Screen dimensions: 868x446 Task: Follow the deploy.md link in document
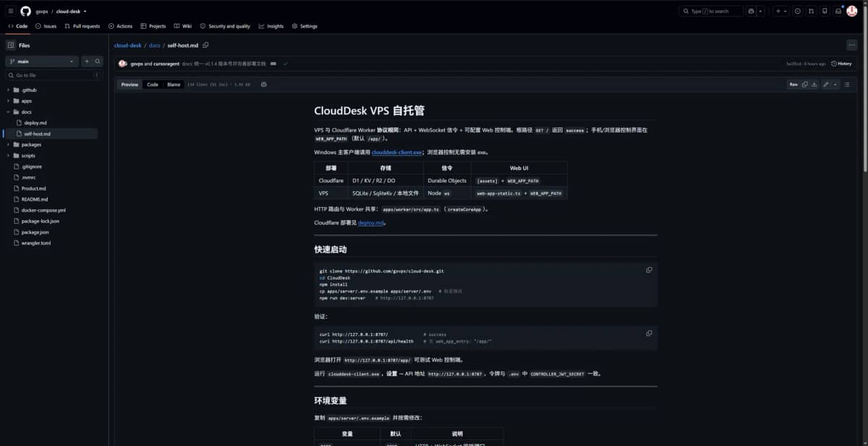[371, 223]
